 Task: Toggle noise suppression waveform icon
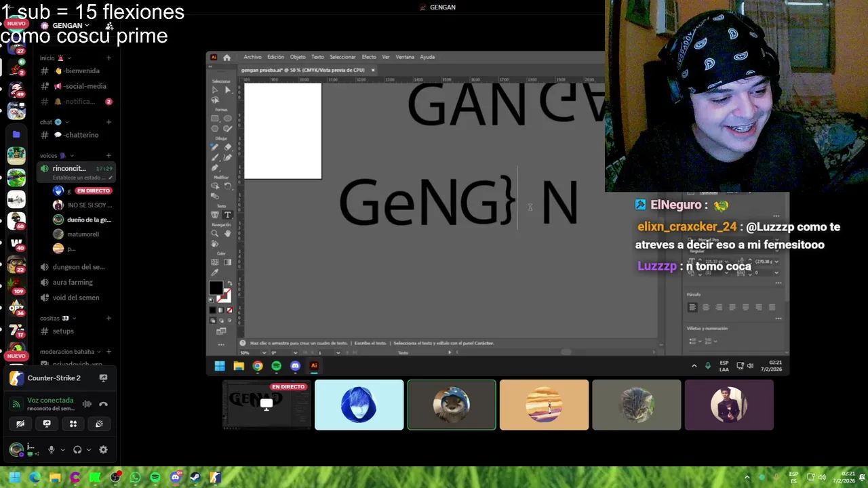coord(87,404)
